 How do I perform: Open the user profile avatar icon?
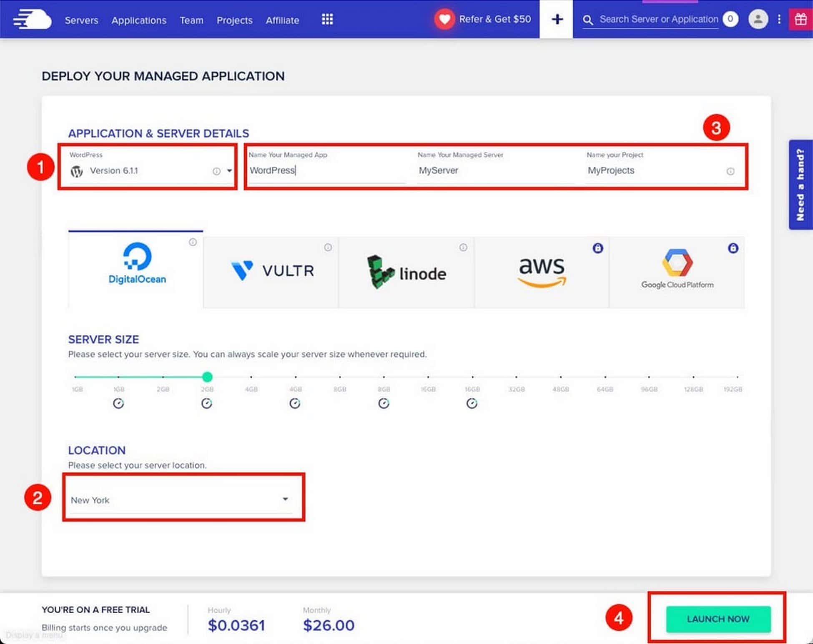point(758,19)
